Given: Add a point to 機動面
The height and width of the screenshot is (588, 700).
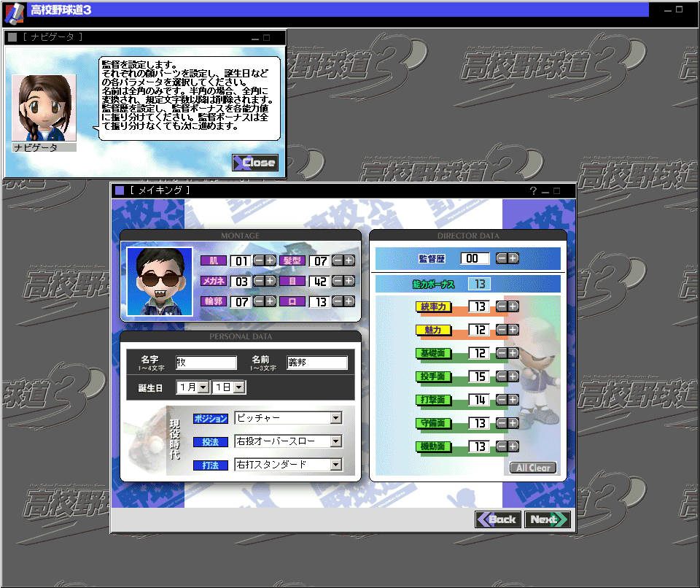Looking at the screenshot, I should pos(513,446).
